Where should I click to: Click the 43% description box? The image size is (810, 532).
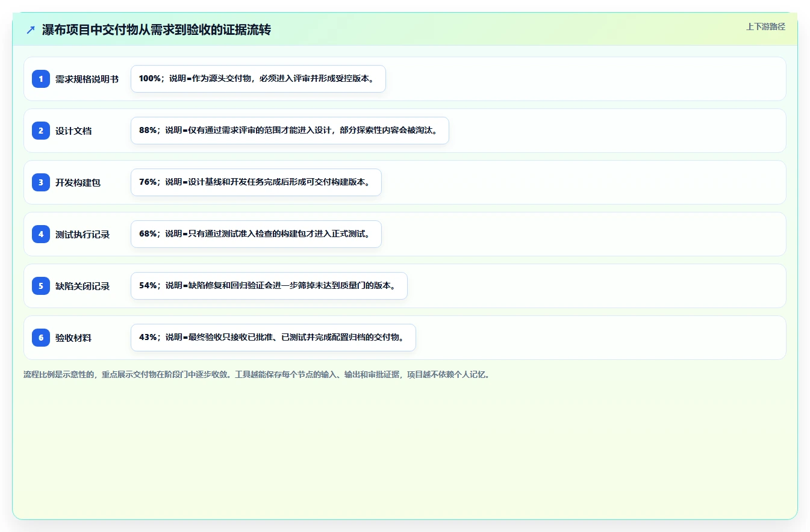point(273,338)
